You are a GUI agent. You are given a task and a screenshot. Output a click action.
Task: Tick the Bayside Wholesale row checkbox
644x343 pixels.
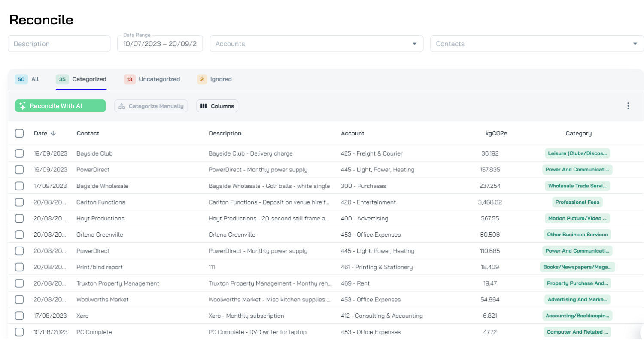tap(19, 186)
